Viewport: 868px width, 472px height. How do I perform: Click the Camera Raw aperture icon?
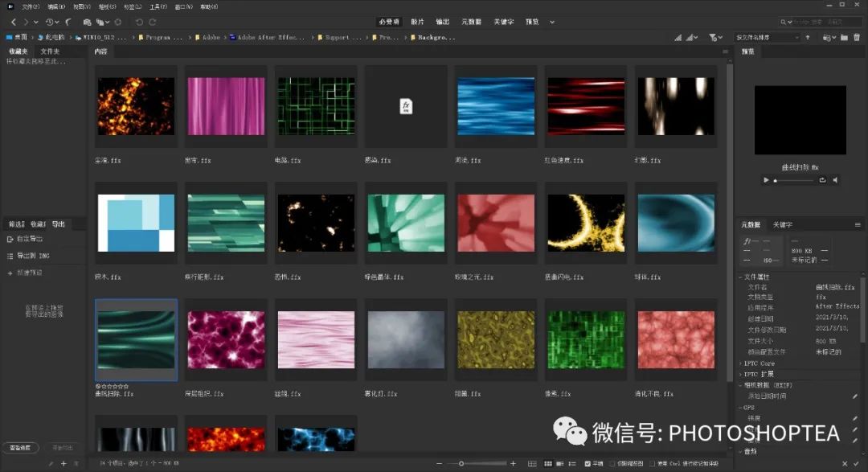click(118, 23)
